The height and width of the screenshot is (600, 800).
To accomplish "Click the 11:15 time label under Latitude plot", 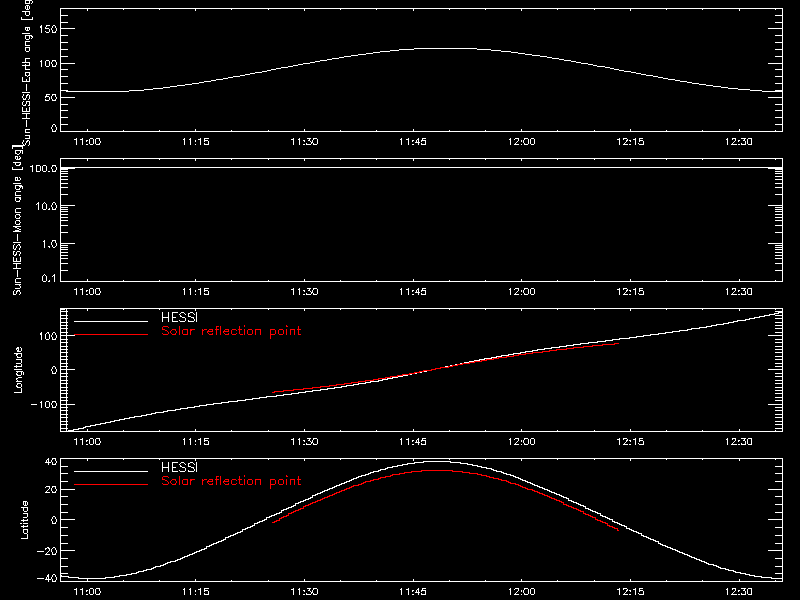I will (196, 591).
